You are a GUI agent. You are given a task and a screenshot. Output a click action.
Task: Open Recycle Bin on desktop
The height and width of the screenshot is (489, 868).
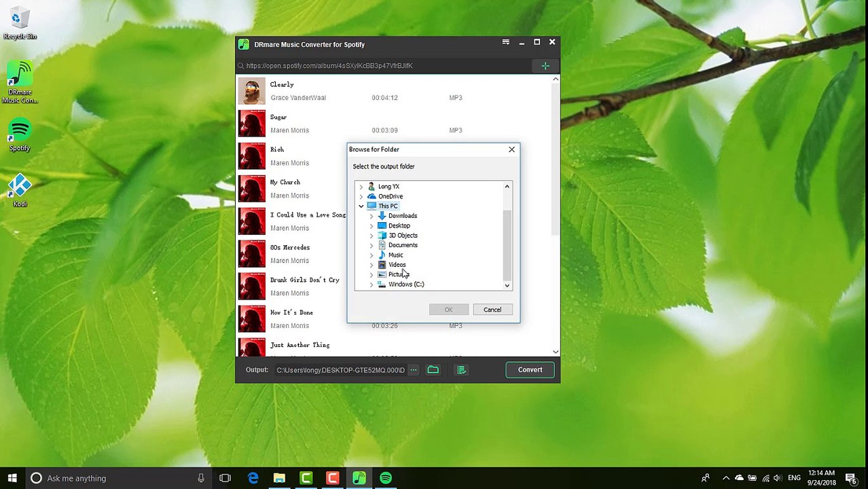click(x=20, y=24)
